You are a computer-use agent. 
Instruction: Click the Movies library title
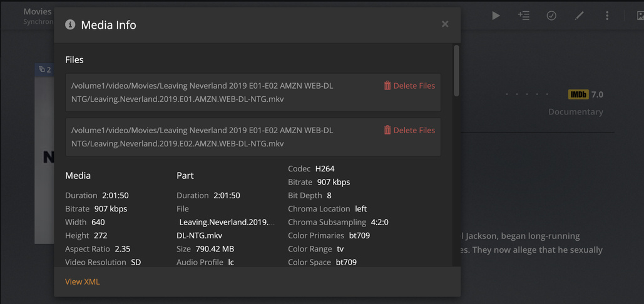point(38,11)
